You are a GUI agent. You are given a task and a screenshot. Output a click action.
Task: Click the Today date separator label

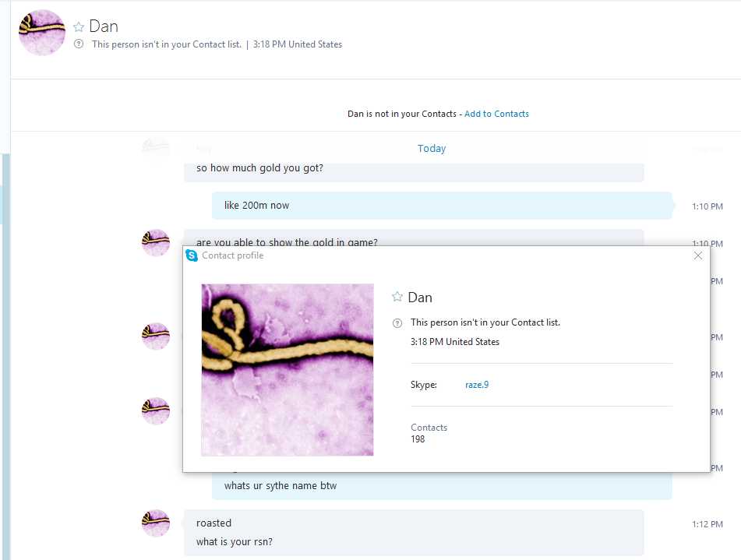432,149
